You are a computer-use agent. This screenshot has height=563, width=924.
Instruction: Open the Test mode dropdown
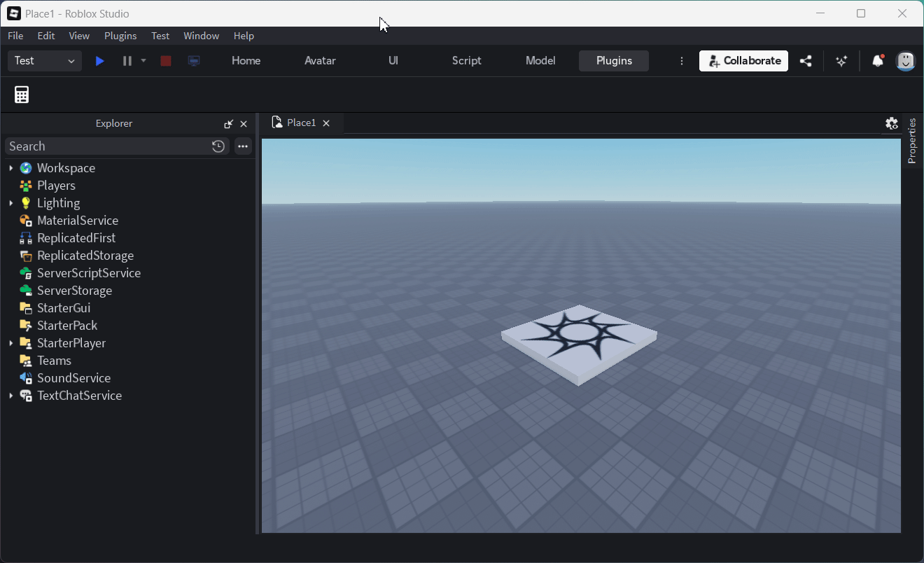pos(44,61)
